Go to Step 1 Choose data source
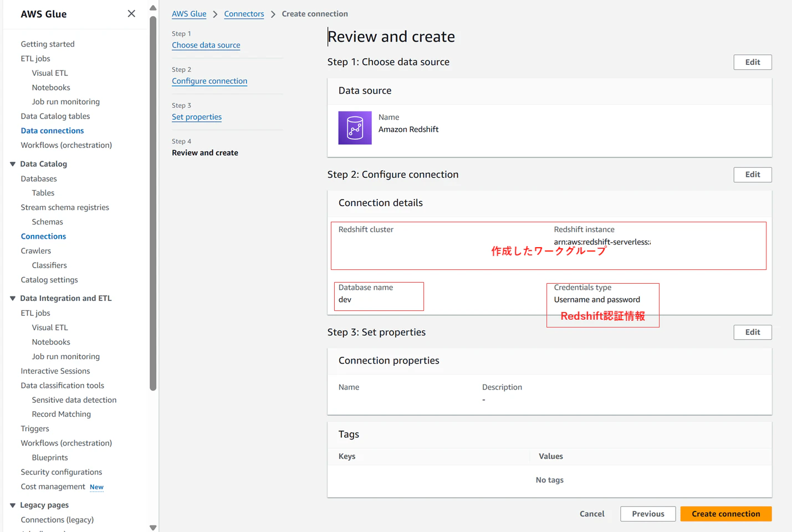The image size is (792, 532). [206, 45]
